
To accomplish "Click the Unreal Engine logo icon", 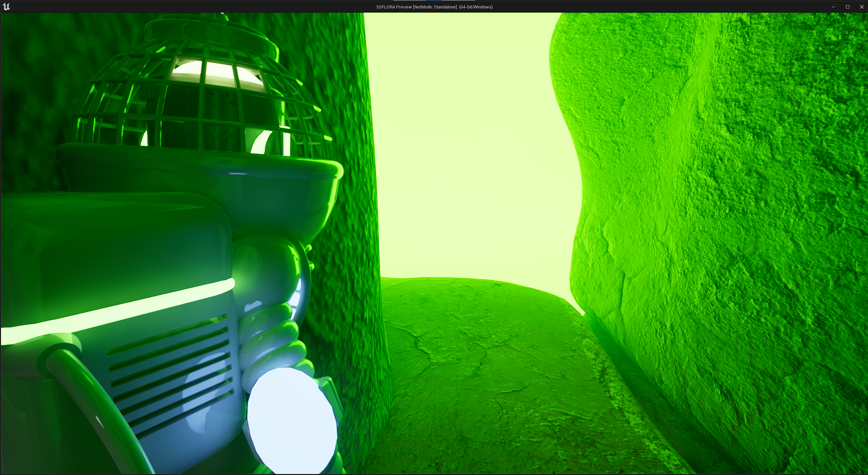I will (6, 7).
